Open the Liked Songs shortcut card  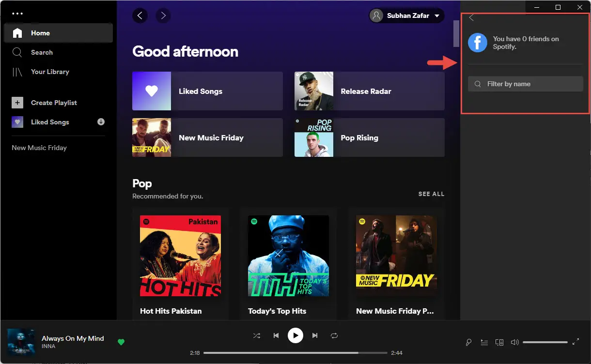click(207, 91)
